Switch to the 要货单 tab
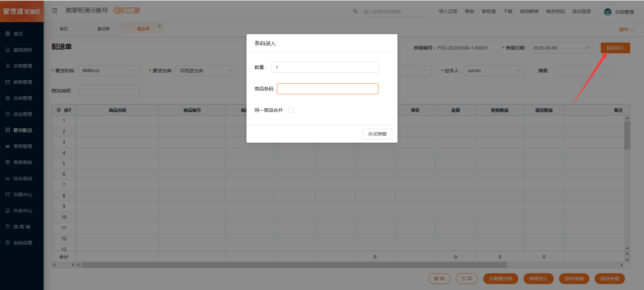 point(103,29)
